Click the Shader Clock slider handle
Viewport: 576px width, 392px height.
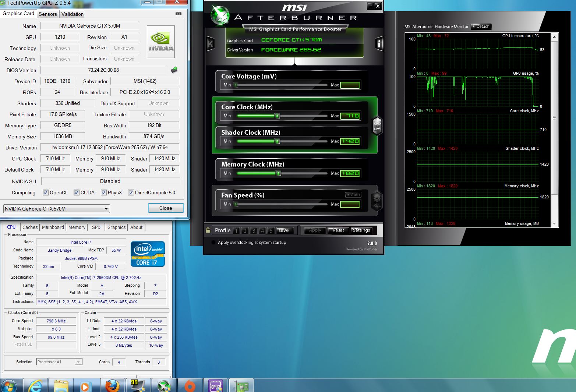point(278,141)
